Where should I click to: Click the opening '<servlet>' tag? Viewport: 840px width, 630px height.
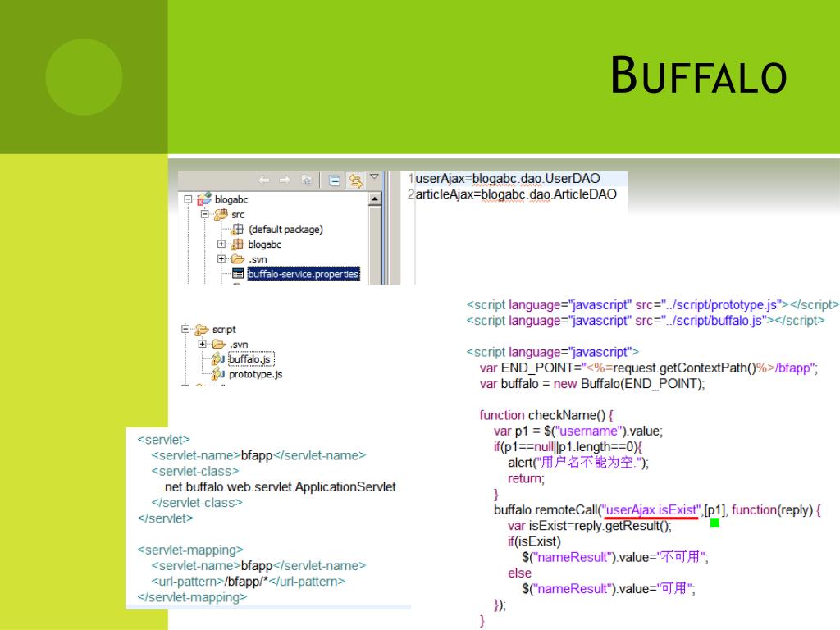163,440
